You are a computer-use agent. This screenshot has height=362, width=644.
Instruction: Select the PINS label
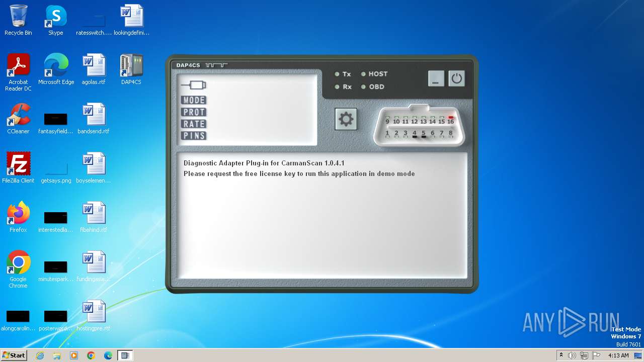pos(194,135)
